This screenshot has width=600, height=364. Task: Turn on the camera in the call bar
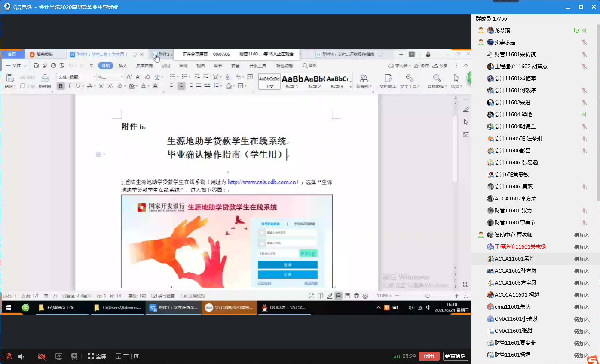pos(42,356)
